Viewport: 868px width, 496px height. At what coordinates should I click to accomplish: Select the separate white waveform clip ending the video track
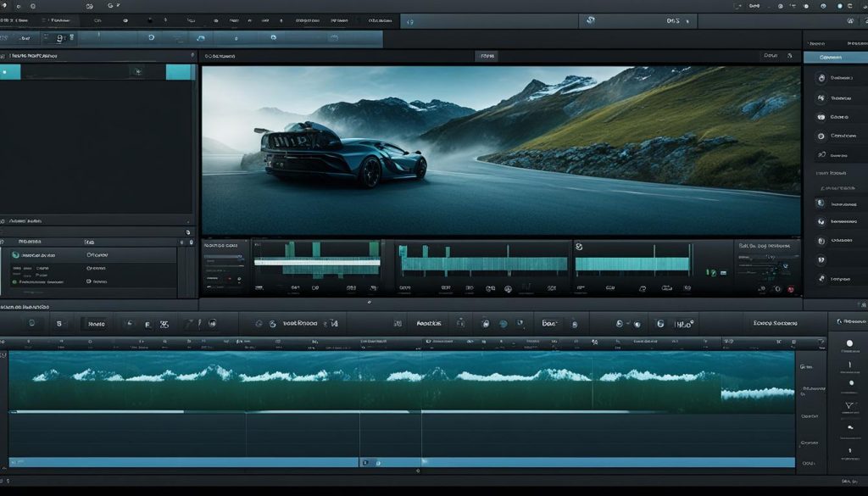(x=757, y=393)
